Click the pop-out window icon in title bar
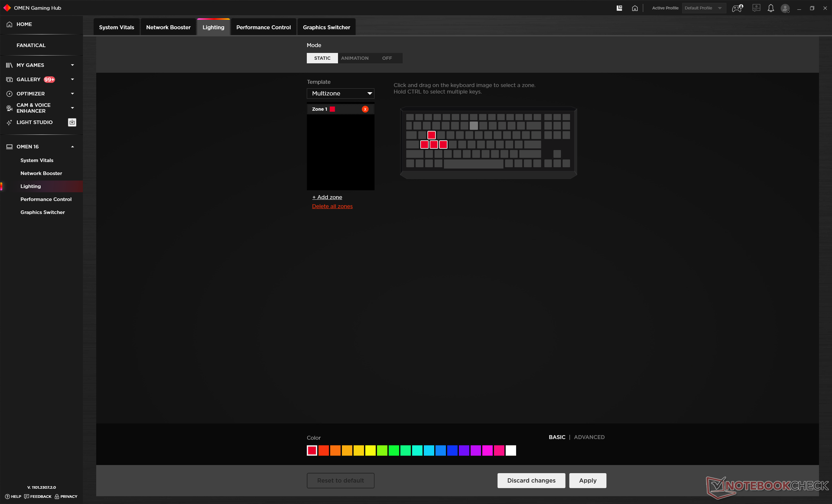This screenshot has height=504, width=832. tap(619, 8)
